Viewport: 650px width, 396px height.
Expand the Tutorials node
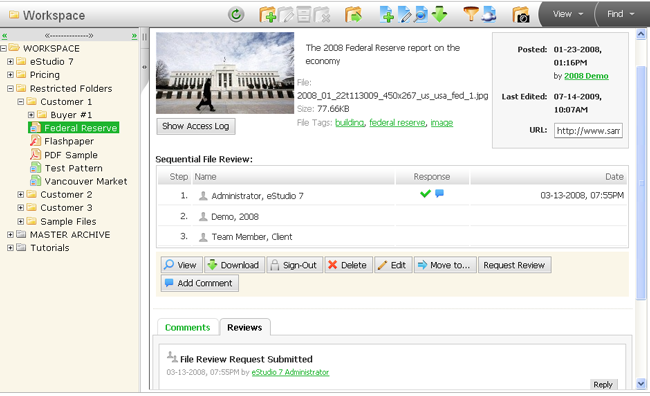10,248
